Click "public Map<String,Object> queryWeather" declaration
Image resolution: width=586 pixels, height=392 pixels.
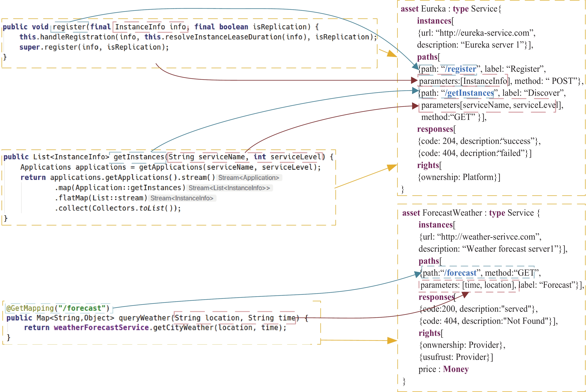coord(88,318)
